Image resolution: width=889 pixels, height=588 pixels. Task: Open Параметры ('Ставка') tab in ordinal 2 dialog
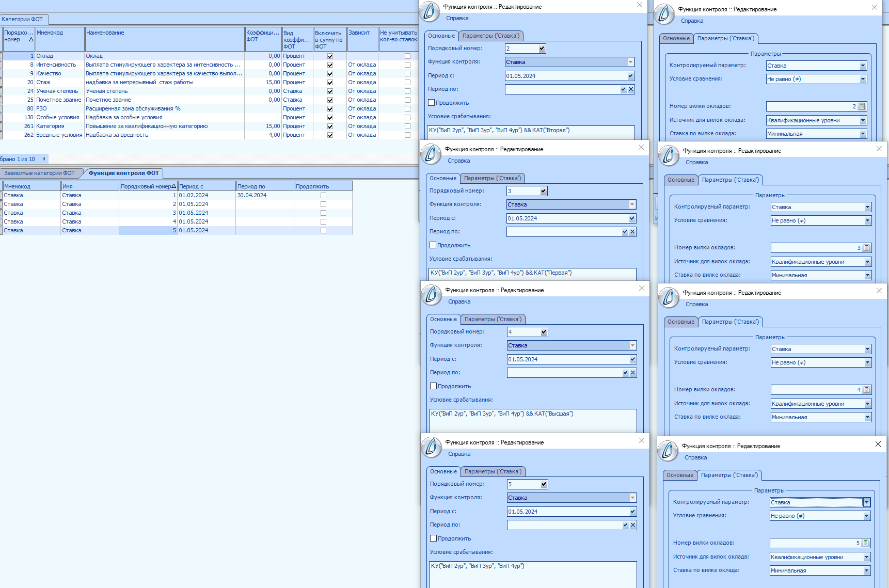(x=491, y=36)
